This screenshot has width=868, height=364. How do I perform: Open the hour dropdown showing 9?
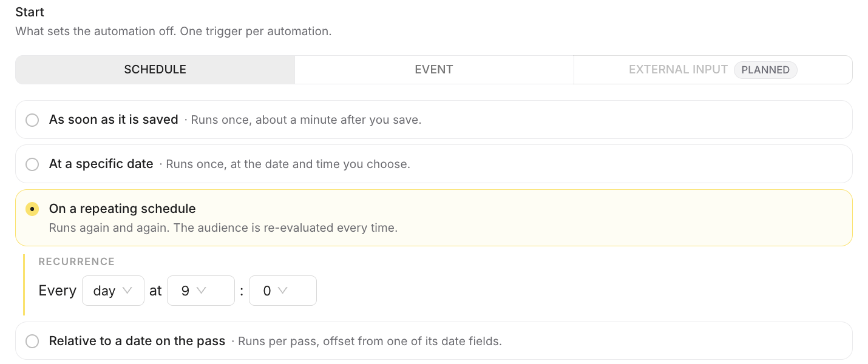coord(201,291)
